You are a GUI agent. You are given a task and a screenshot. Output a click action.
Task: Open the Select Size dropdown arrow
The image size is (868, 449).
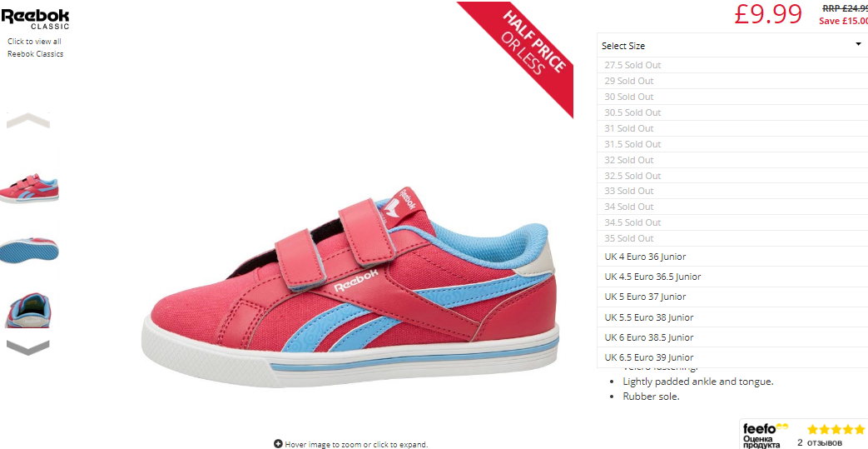tap(859, 45)
